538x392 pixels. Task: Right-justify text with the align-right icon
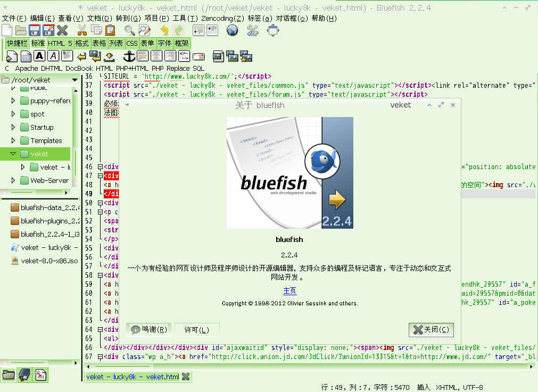click(x=170, y=56)
